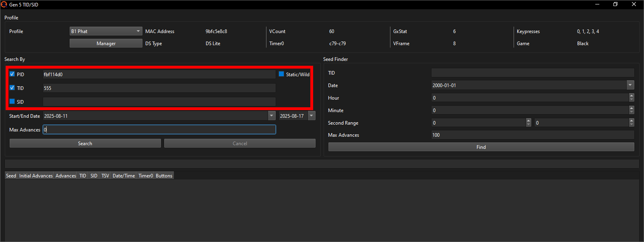Click the app icon in title bar
Viewport: 644px width, 242px height.
coord(4,4)
